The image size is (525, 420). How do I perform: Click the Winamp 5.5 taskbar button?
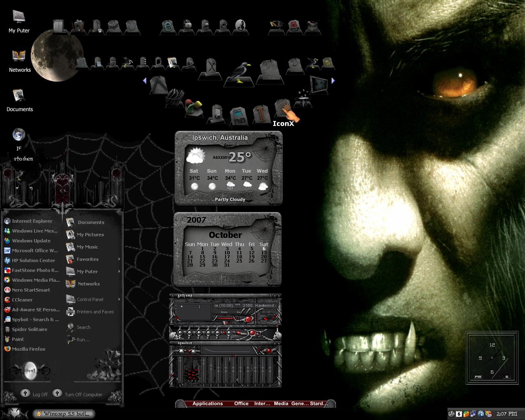(x=64, y=414)
